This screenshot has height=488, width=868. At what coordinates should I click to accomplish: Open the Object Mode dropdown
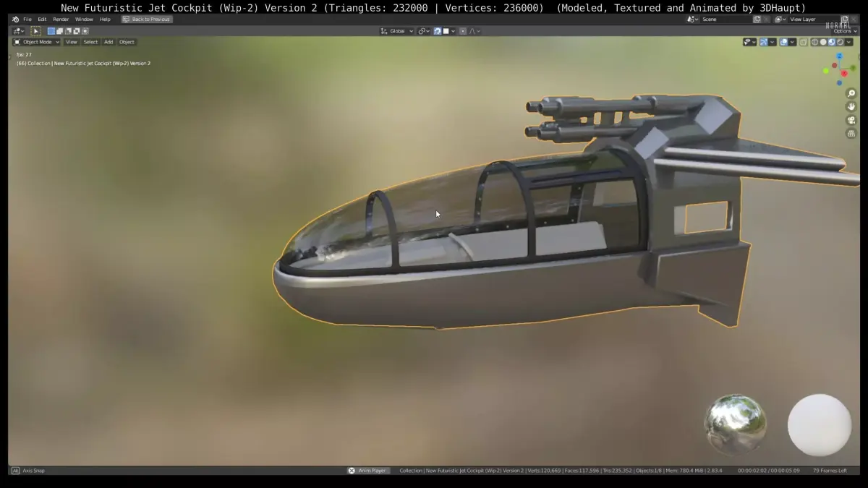point(37,42)
